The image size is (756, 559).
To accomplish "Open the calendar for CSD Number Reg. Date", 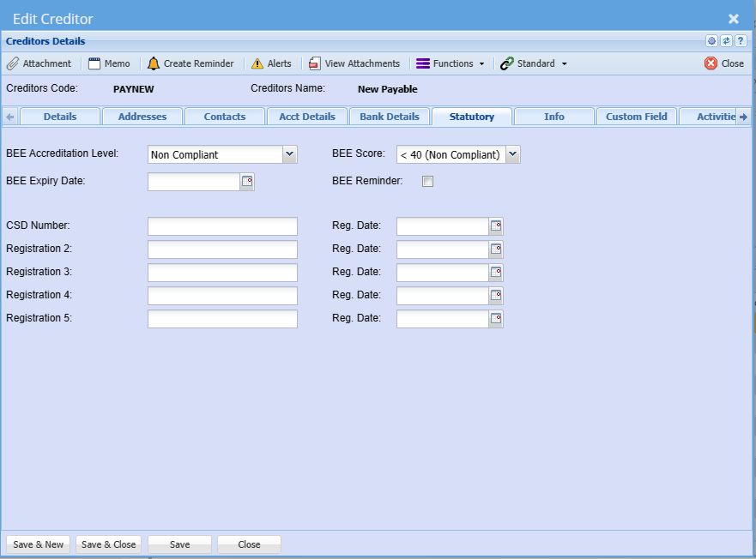I will coord(496,226).
